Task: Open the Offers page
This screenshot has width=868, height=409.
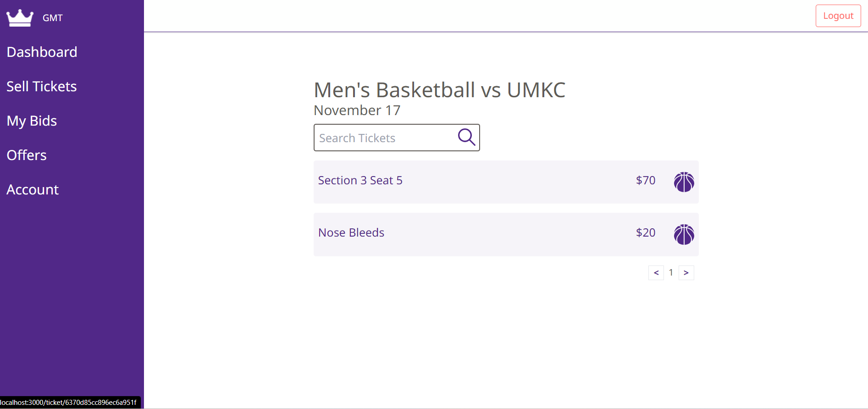Action: [27, 155]
